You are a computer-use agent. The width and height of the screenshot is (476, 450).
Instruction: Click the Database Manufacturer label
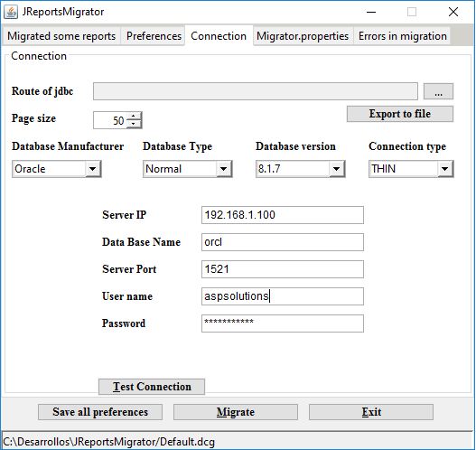[x=68, y=146]
